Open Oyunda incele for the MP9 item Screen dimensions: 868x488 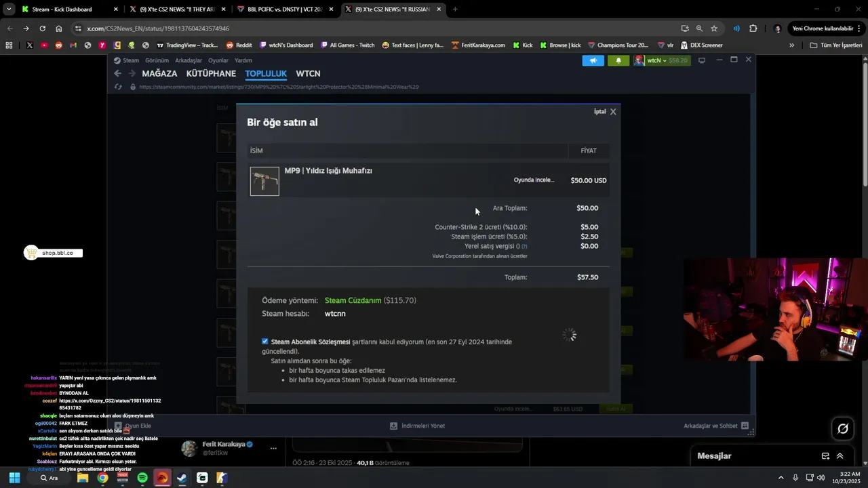coord(534,180)
